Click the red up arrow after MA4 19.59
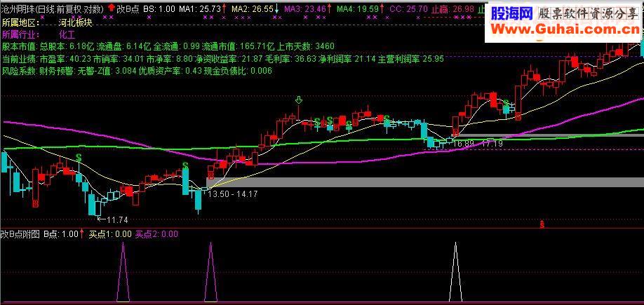The image size is (644, 305). tap(382, 8)
